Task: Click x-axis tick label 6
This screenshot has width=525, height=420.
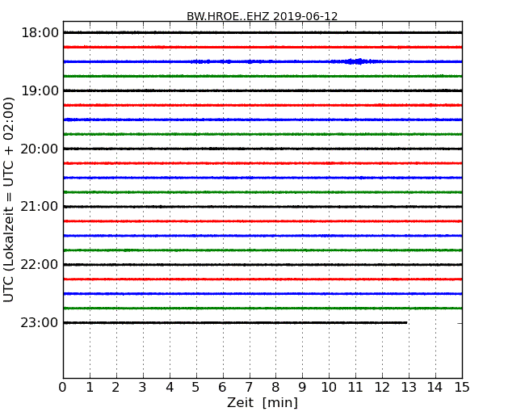Action: tap(222, 388)
